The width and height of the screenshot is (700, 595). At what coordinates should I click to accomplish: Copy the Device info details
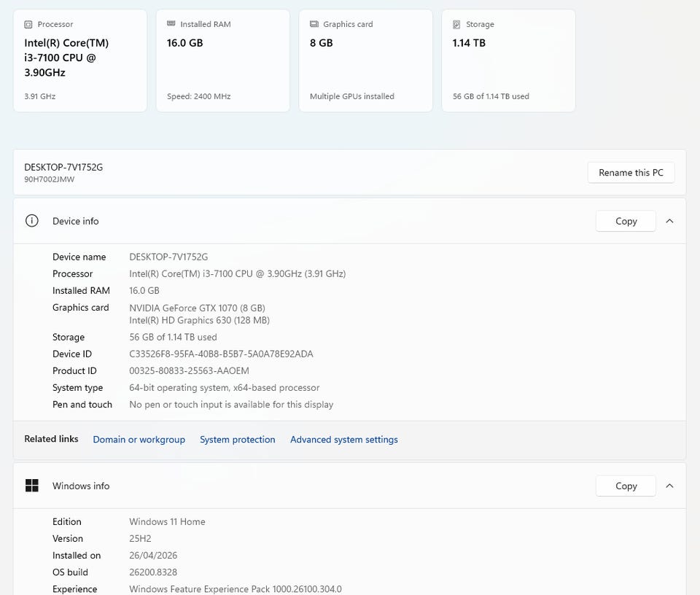(x=626, y=221)
